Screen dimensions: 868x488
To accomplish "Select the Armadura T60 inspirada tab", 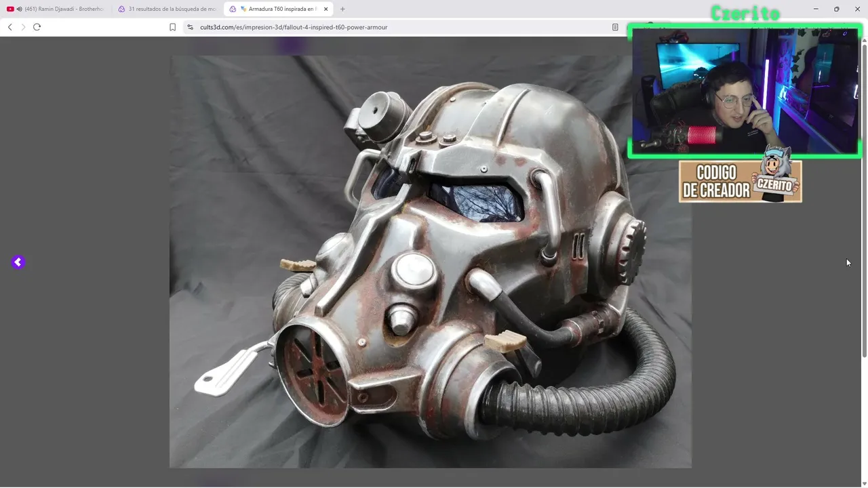I will (278, 9).
